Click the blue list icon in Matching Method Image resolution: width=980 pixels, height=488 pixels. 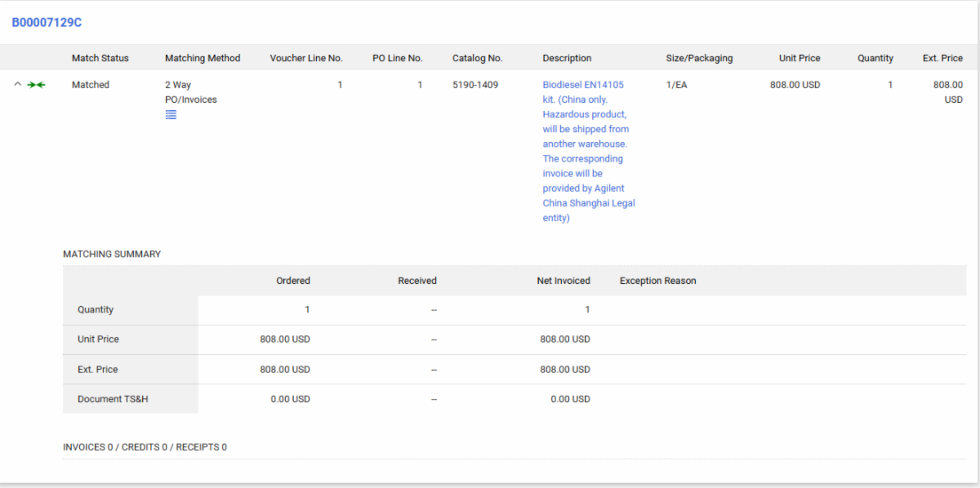pyautogui.click(x=171, y=114)
